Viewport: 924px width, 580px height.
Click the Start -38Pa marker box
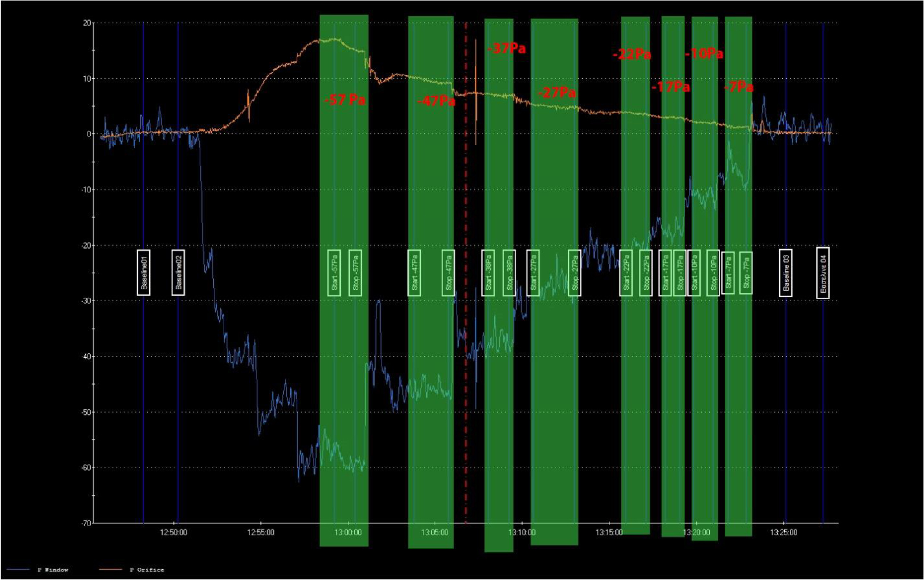[x=488, y=273]
